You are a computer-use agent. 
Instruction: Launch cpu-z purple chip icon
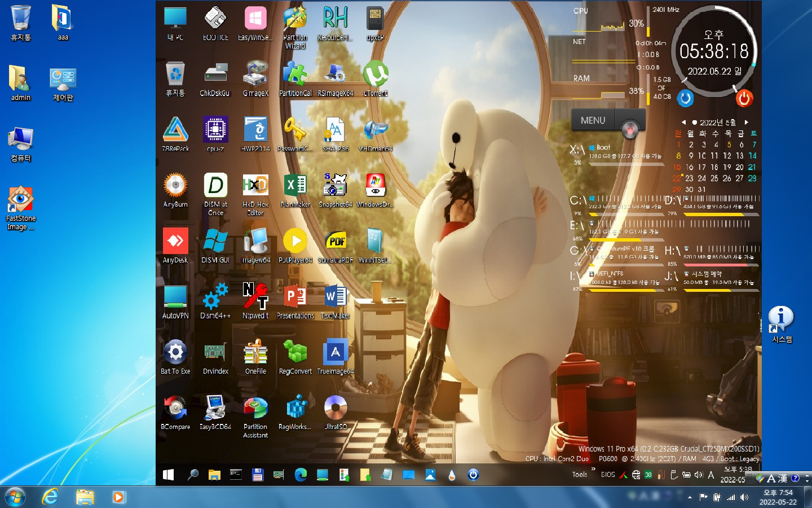pyautogui.click(x=215, y=134)
